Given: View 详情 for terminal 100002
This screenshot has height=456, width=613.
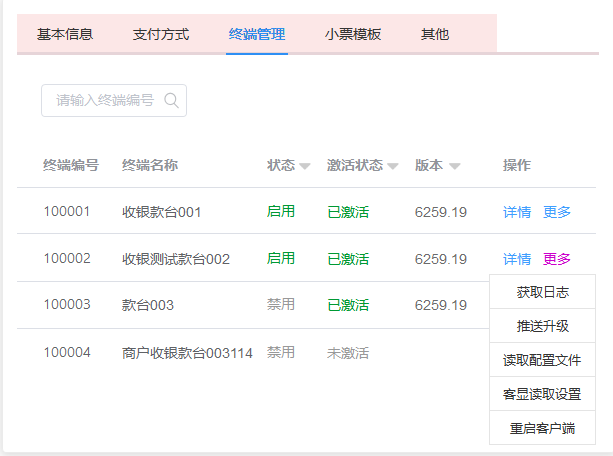Looking at the screenshot, I should pyautogui.click(x=517, y=259).
